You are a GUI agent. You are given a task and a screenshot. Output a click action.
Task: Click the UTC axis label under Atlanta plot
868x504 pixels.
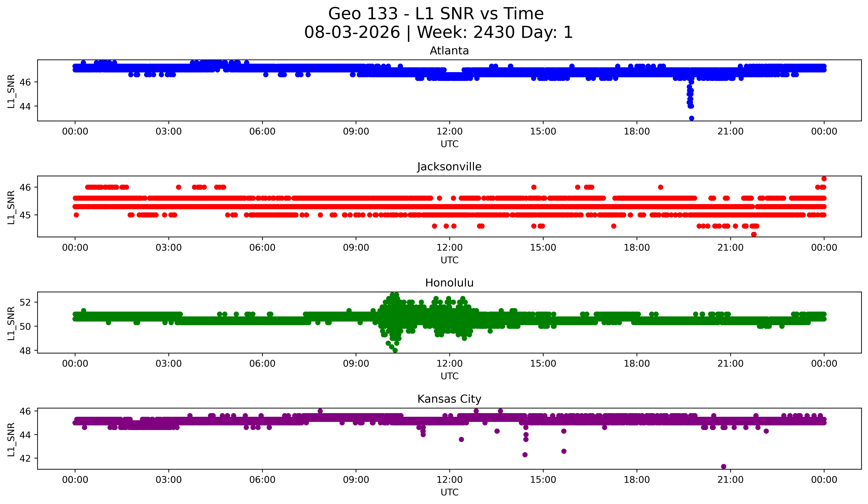click(450, 144)
